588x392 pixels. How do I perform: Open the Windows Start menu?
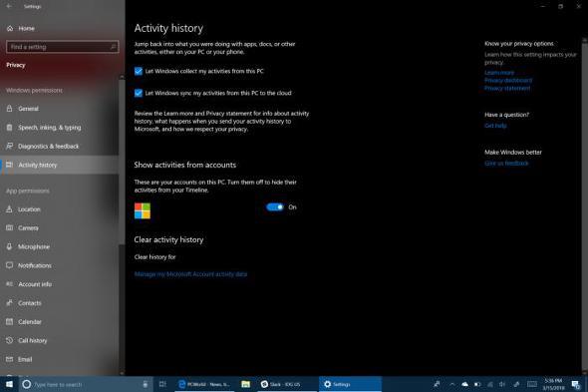9,384
